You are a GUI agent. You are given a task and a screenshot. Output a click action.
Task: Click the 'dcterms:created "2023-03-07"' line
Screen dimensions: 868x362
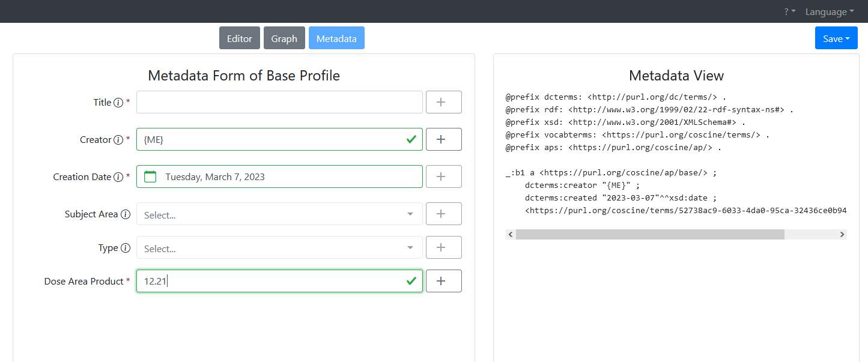pos(621,198)
